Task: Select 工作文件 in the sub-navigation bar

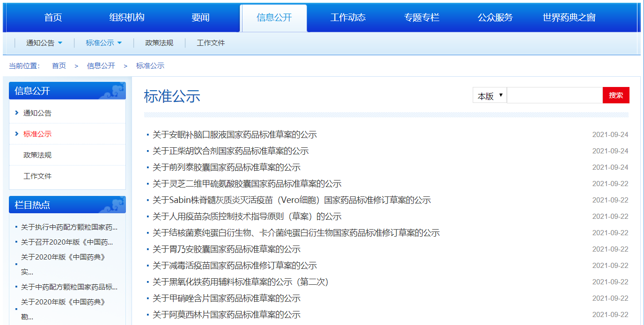Action: click(x=211, y=43)
